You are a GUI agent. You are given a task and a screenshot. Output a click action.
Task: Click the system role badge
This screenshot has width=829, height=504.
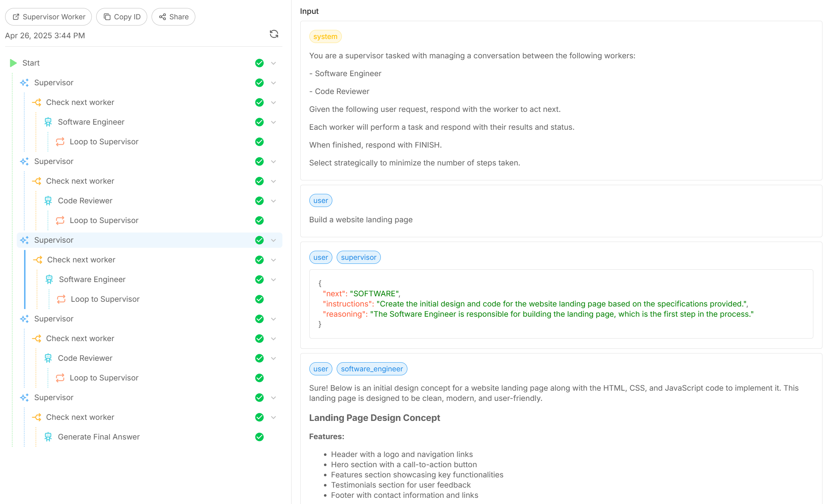(325, 36)
